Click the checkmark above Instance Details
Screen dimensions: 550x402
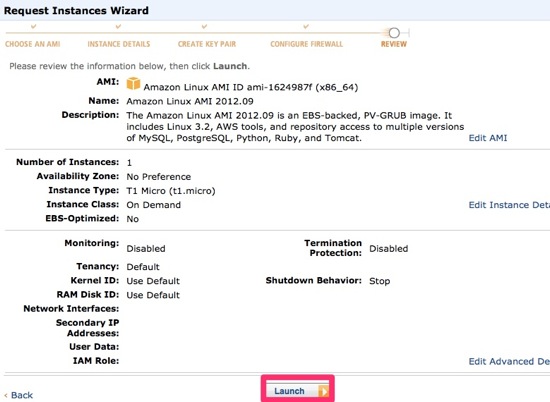119,26
